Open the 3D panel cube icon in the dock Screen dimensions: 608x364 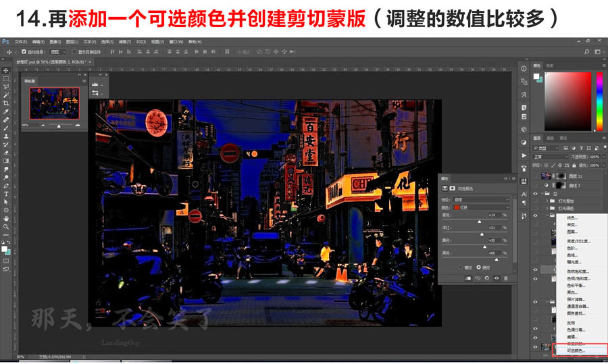tap(524, 129)
